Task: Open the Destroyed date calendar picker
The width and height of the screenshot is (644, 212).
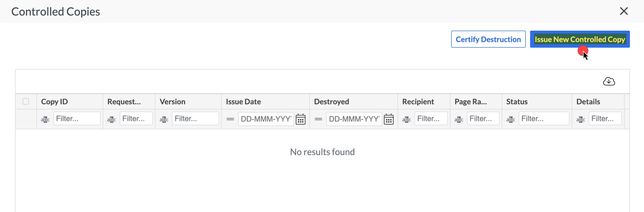Action: [x=389, y=119]
